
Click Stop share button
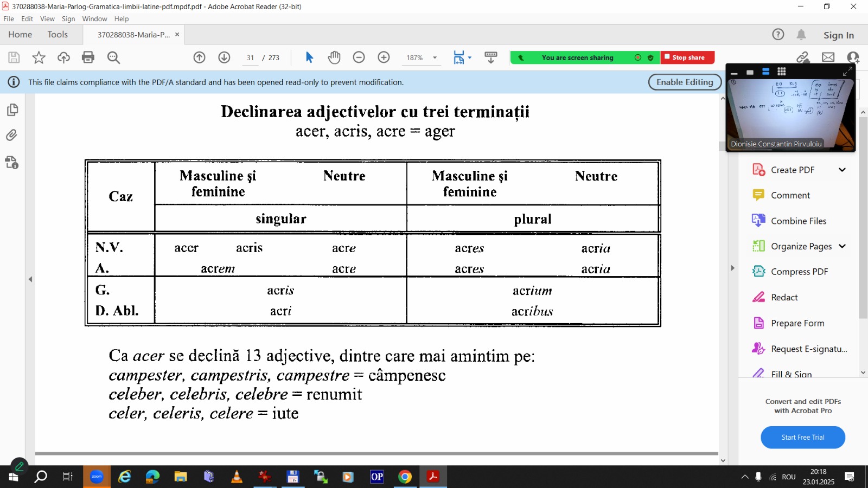click(x=688, y=57)
